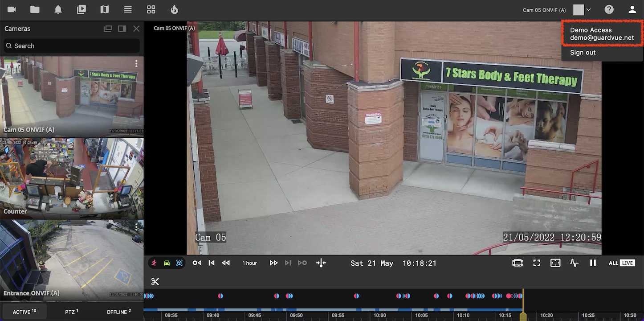Jump to previous event icon
The height and width of the screenshot is (321, 644).
(x=197, y=263)
